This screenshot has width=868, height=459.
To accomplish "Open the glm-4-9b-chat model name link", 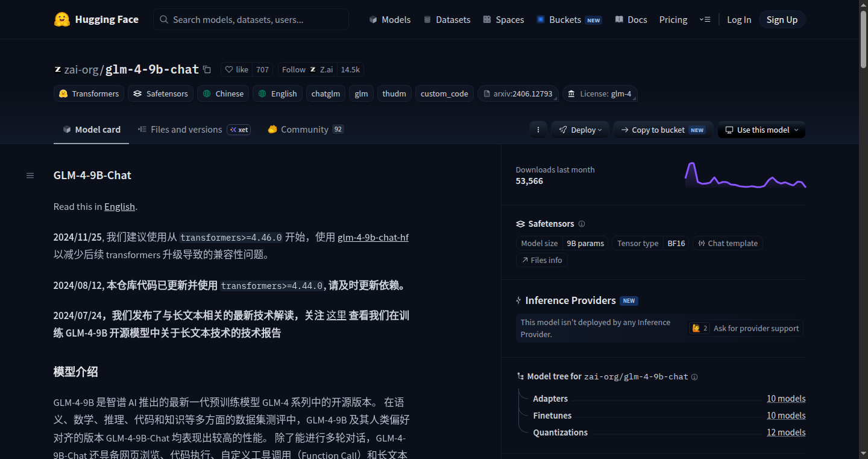I will point(152,69).
